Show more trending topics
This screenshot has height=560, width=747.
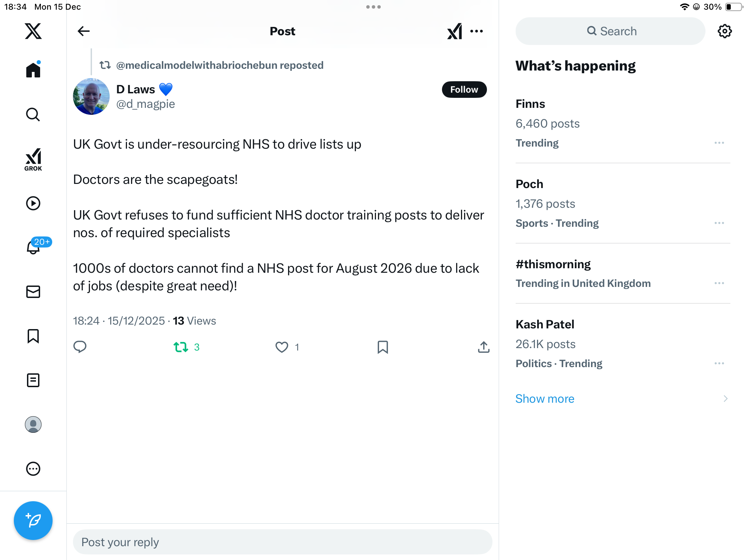(x=545, y=399)
